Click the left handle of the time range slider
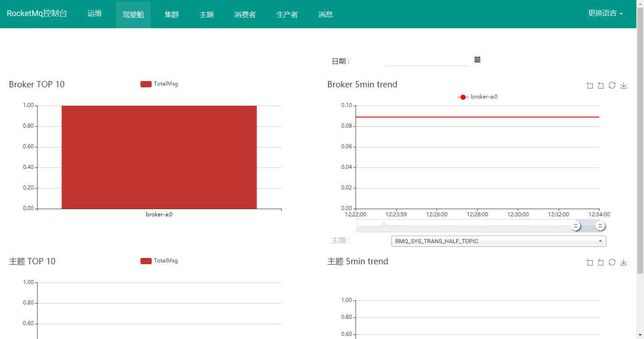This screenshot has height=339, width=644. click(x=576, y=226)
